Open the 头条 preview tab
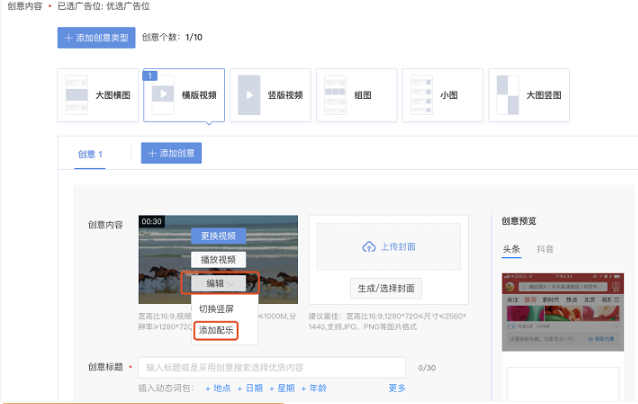638x404 pixels. (510, 249)
